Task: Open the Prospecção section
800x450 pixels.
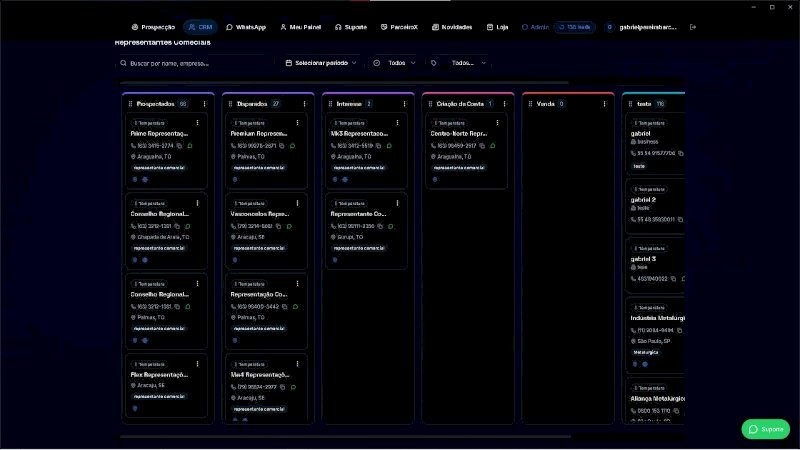Action: (153, 27)
